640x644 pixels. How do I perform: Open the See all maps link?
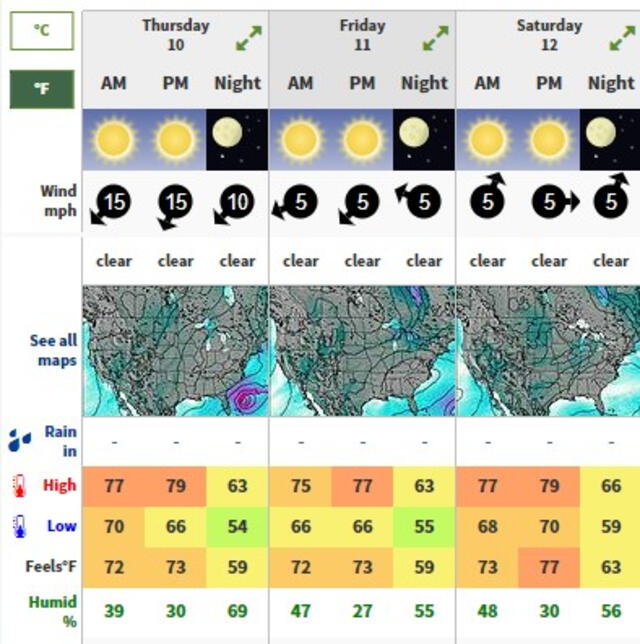click(53, 350)
